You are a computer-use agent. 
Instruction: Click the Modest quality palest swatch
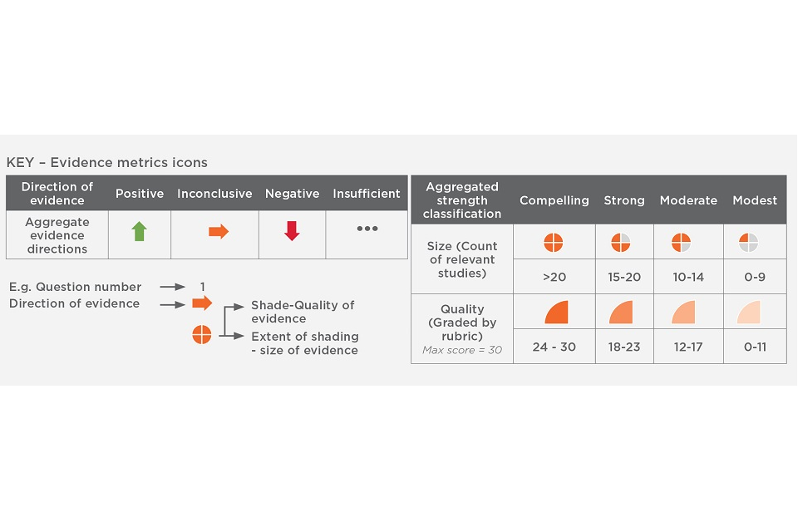click(748, 313)
